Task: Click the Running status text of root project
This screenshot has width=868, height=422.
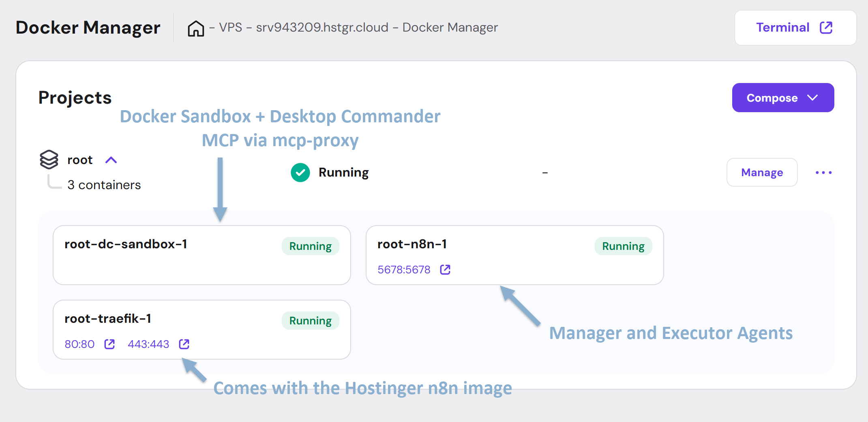Action: pyautogui.click(x=344, y=173)
